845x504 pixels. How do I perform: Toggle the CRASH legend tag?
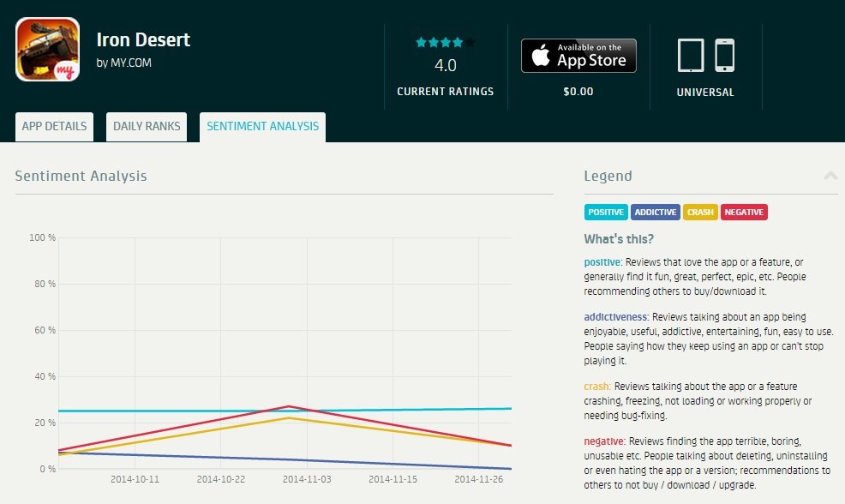[x=700, y=212]
